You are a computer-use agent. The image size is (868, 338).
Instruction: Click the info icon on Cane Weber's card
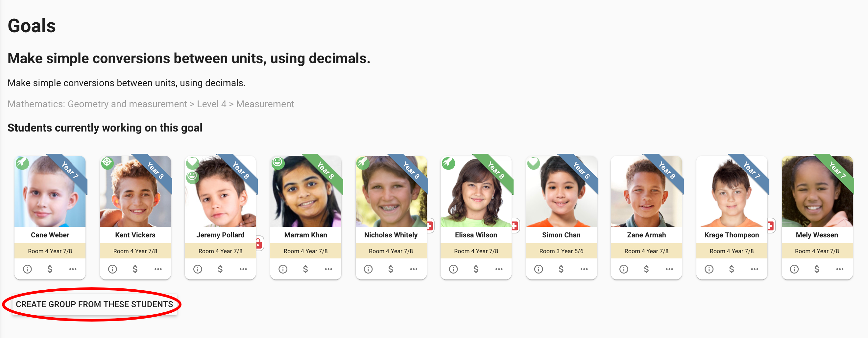[x=27, y=269]
